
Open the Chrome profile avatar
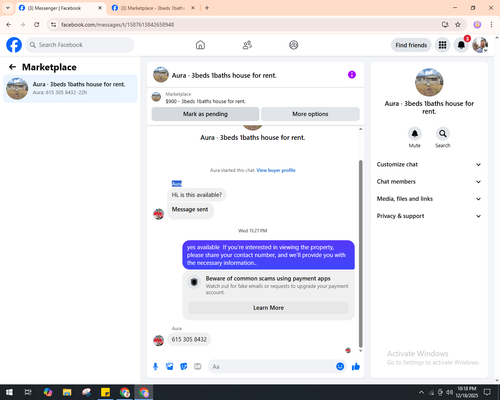[477, 25]
